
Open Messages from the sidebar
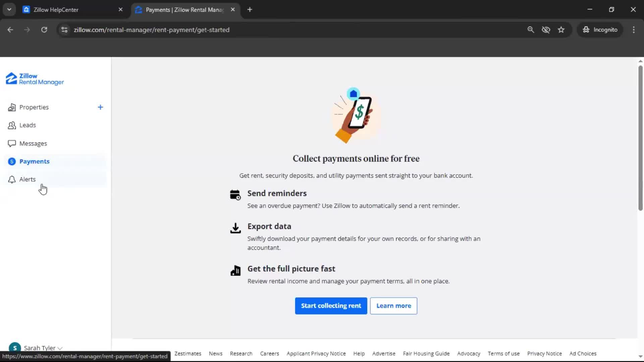click(x=34, y=143)
